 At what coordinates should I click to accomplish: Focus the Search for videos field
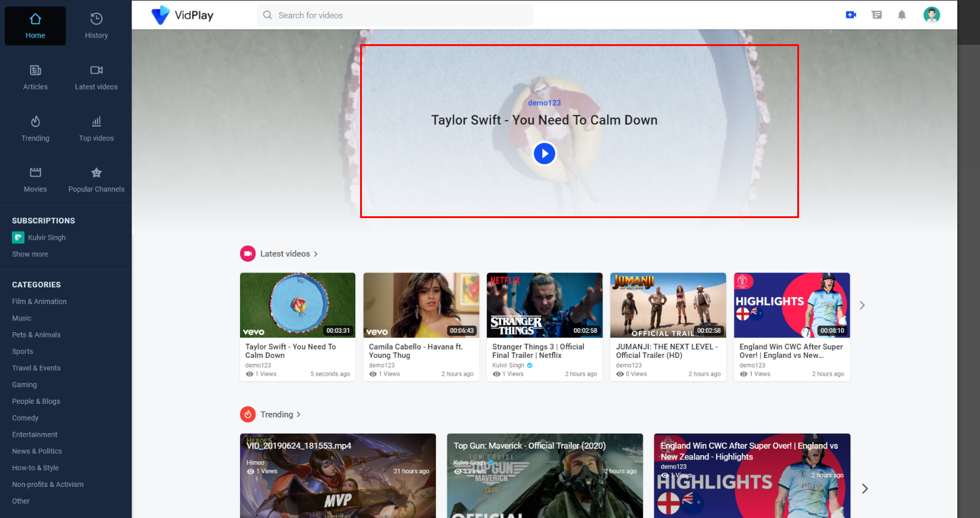(x=395, y=15)
